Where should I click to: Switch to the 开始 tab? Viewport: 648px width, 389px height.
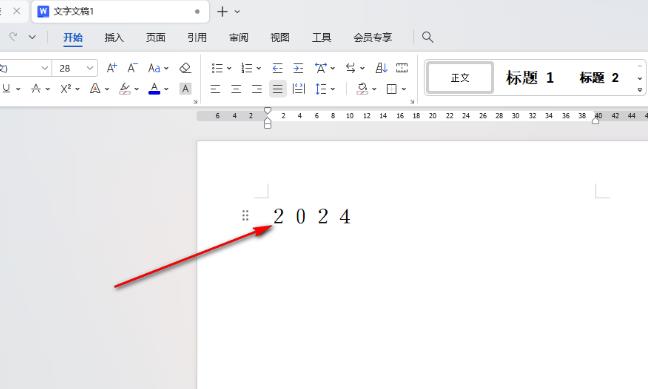point(73,38)
